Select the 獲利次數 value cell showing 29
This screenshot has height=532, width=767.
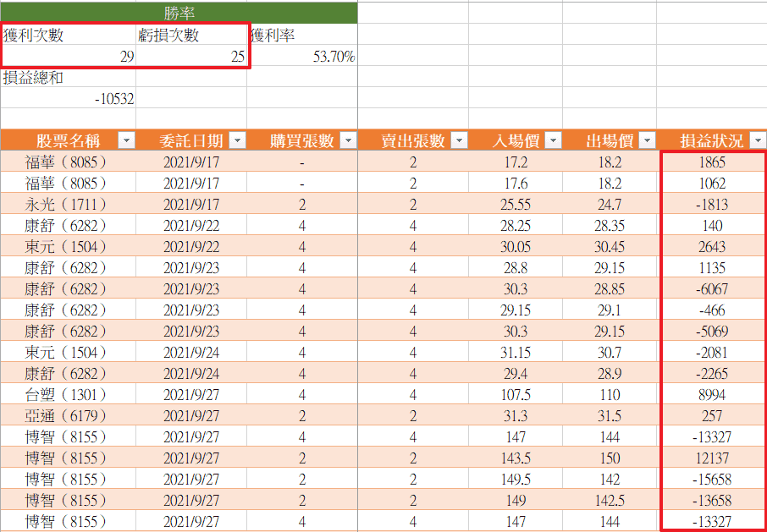68,57
